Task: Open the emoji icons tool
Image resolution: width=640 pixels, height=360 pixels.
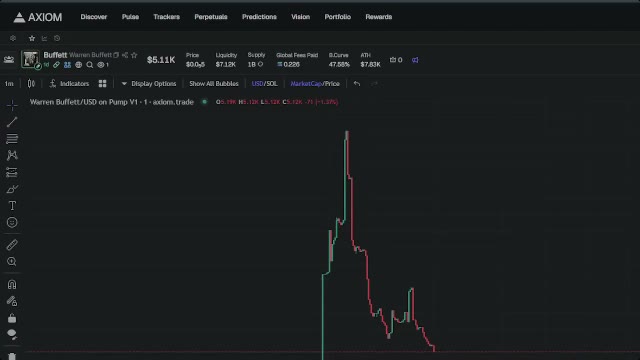Action: (x=12, y=222)
